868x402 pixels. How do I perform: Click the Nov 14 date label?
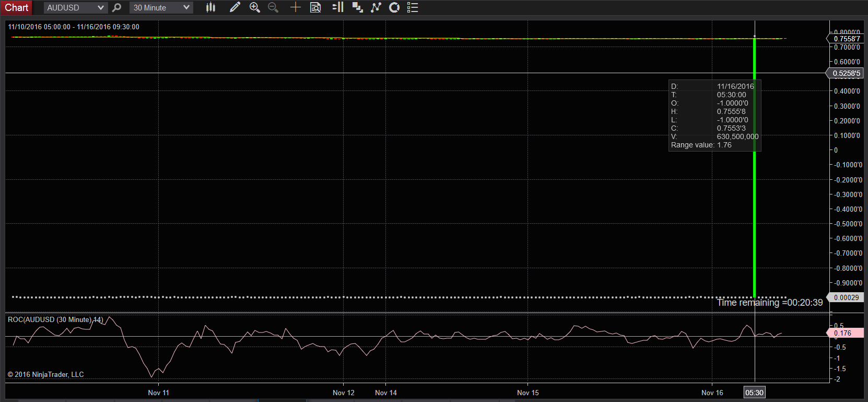[386, 393]
